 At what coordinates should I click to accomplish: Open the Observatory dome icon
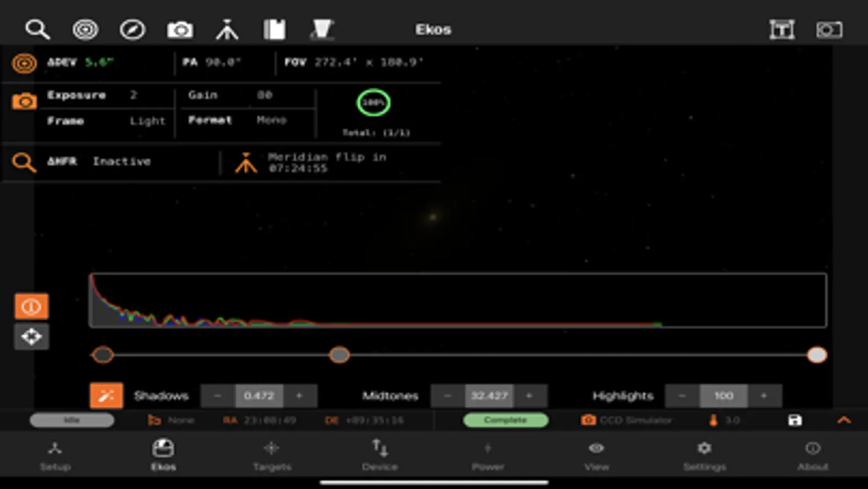tap(322, 29)
